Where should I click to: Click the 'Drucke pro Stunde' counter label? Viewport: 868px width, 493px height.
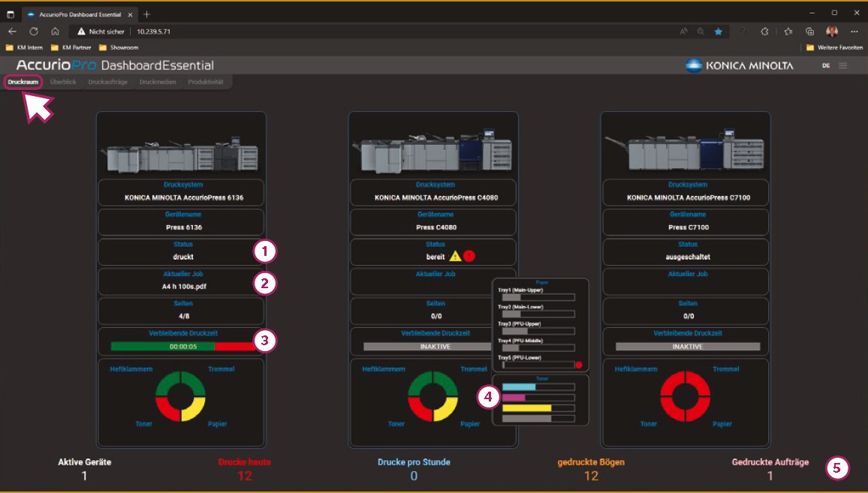(414, 462)
